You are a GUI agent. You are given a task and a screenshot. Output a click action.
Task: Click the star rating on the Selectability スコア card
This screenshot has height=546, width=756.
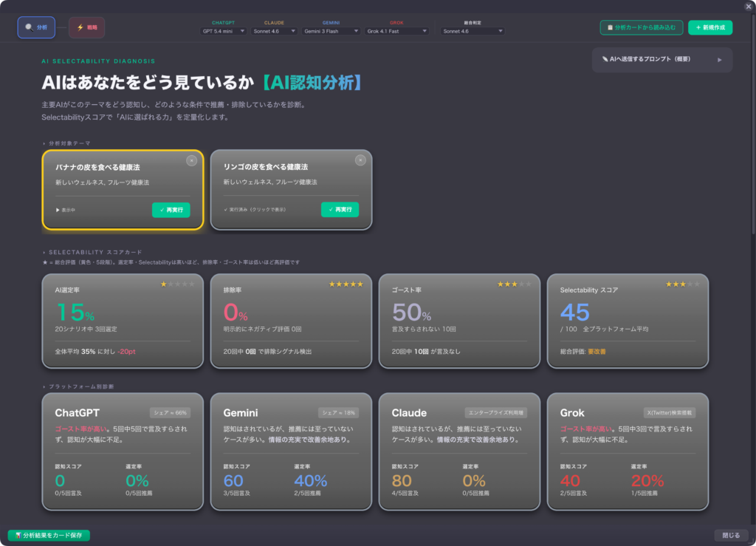tap(683, 284)
